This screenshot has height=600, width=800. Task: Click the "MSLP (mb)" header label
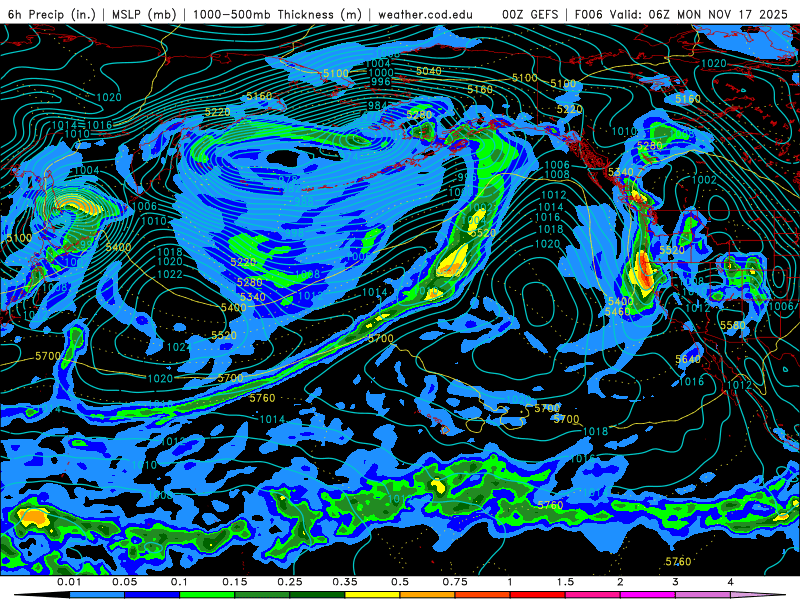click(x=144, y=14)
